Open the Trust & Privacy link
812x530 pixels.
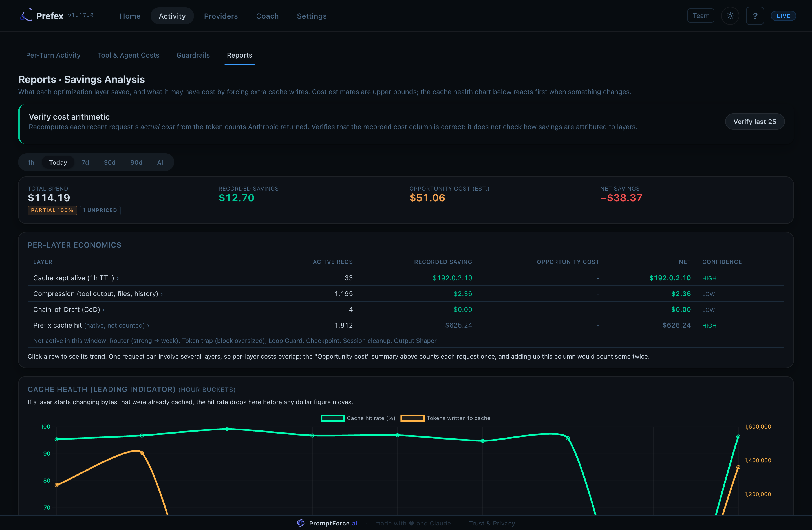coord(492,523)
